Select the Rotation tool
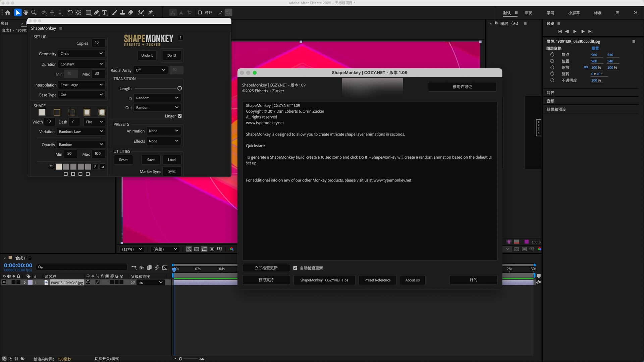 click(x=70, y=13)
